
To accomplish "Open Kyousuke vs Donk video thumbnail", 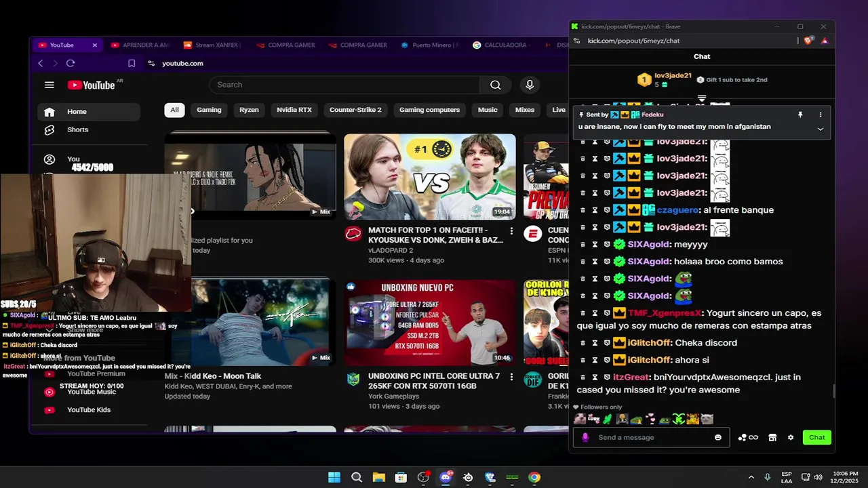I will (430, 177).
